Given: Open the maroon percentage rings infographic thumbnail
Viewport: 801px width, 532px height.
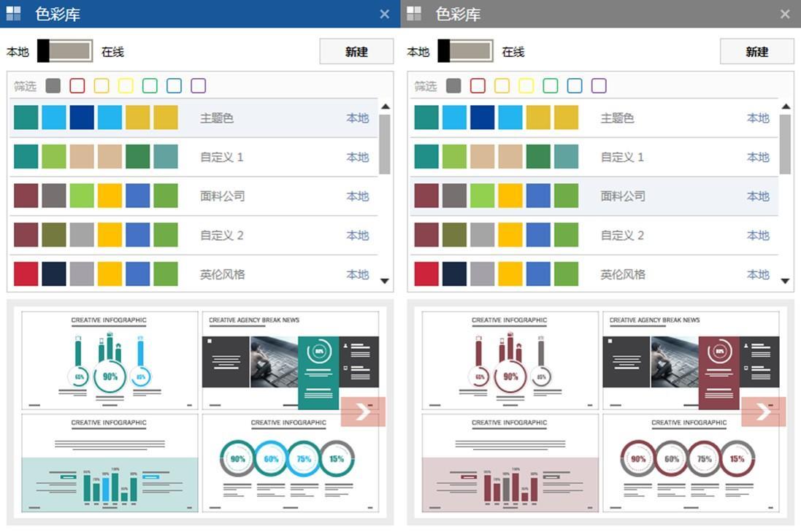Looking at the screenshot, I should coord(690,463).
